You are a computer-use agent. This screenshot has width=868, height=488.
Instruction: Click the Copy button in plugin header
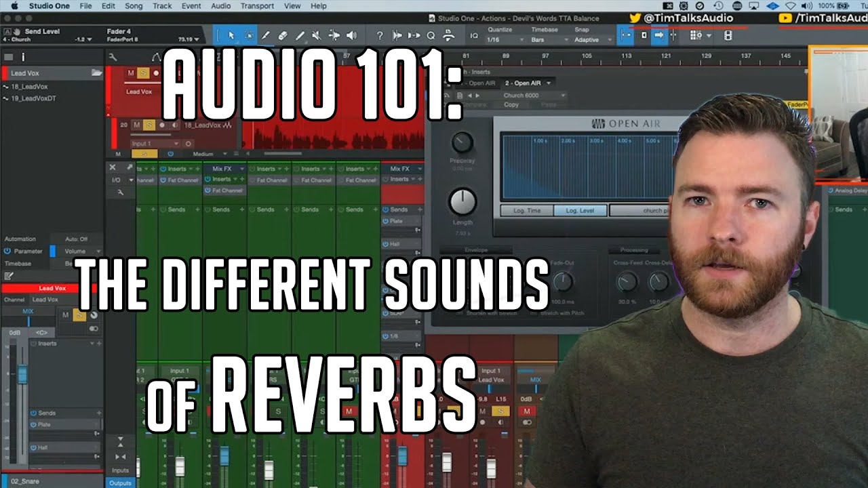click(x=511, y=104)
